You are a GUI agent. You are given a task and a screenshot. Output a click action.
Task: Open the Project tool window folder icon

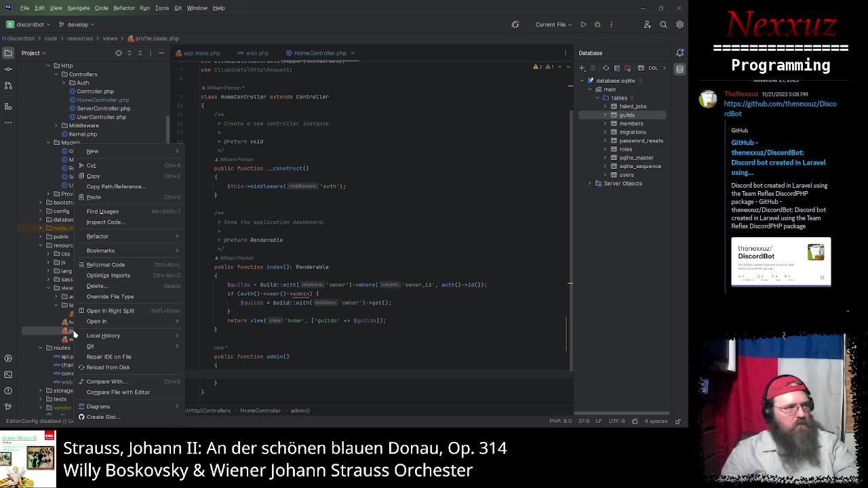(8, 53)
